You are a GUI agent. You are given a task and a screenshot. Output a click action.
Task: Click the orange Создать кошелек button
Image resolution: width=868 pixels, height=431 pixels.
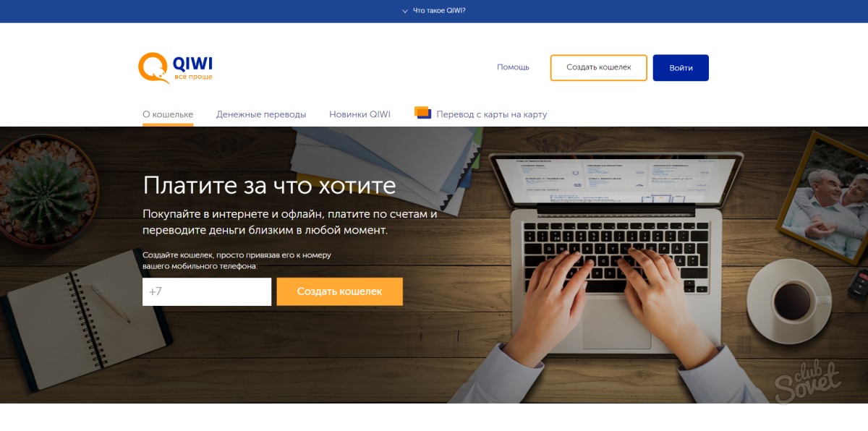coord(339,291)
